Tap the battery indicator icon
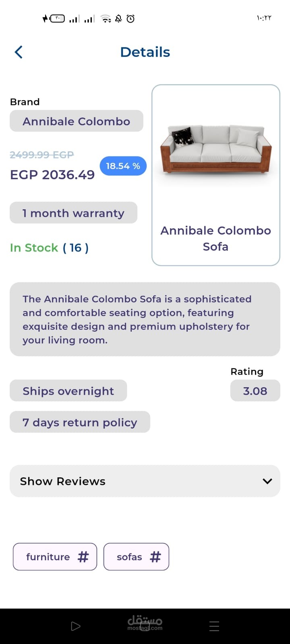This screenshot has height=644, width=290. point(57,19)
